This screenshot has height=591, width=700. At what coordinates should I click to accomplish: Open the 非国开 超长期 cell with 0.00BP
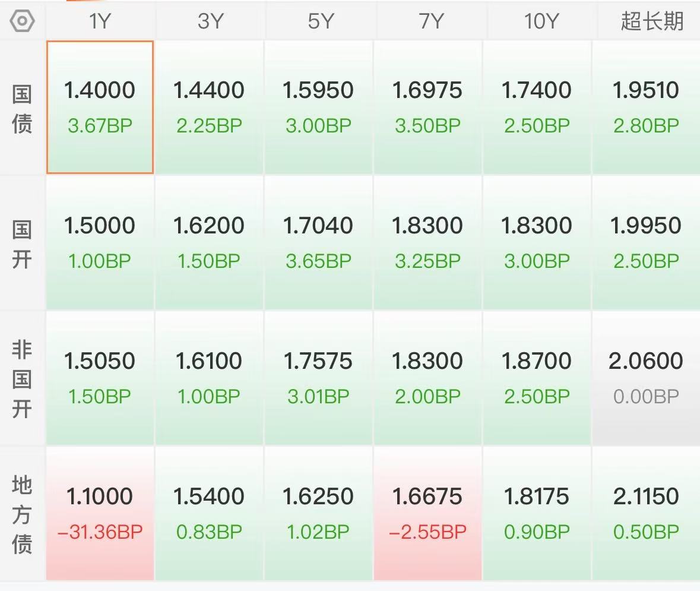coord(646,378)
